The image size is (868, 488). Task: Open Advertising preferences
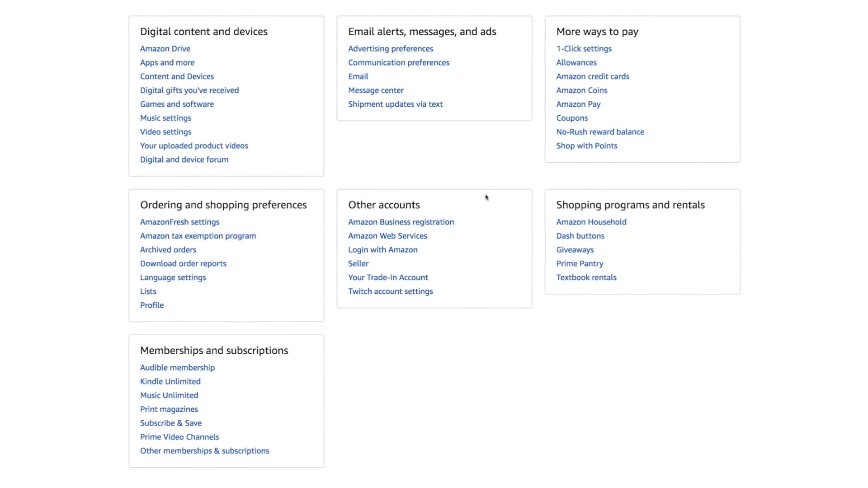point(390,49)
